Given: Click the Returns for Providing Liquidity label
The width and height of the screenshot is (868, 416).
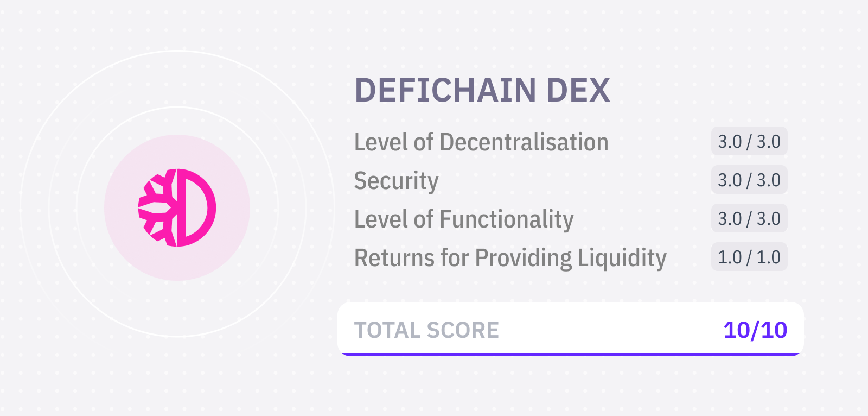Looking at the screenshot, I should (510, 258).
